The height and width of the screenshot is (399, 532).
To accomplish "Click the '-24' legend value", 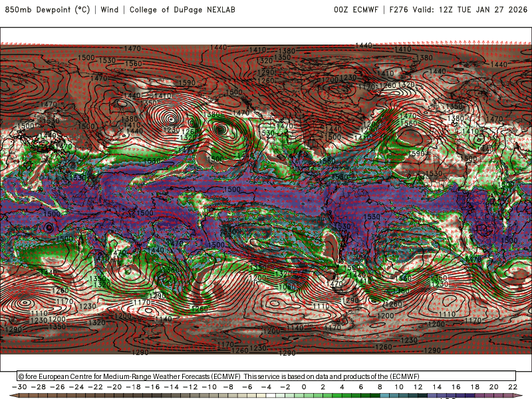I will pos(76,387).
